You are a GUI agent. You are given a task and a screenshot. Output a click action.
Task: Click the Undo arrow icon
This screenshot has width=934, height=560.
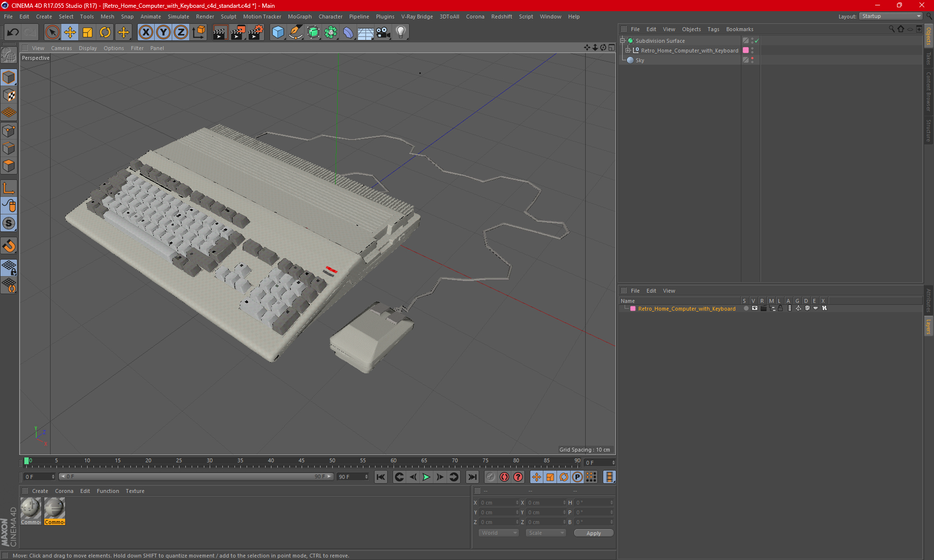[13, 32]
